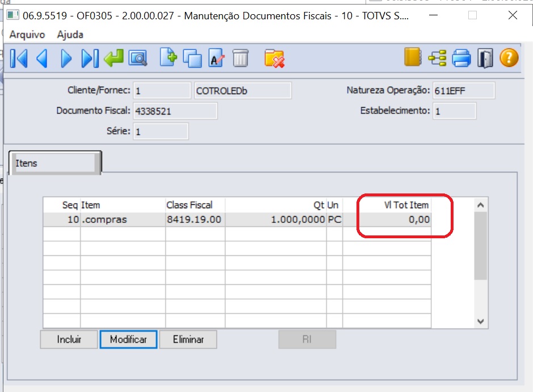This screenshot has width=533, height=392.
Task: Close the Manutenção Documentos Fiscais window
Action: pos(513,15)
